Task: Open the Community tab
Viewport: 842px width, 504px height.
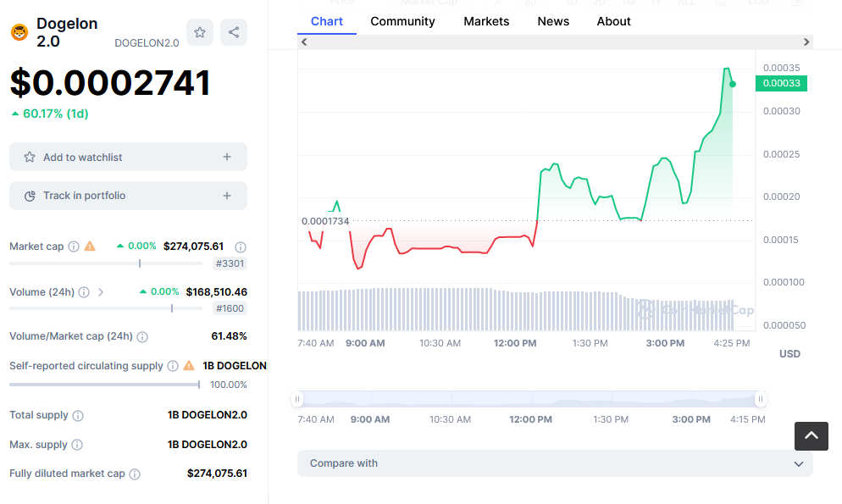Action: coord(402,21)
